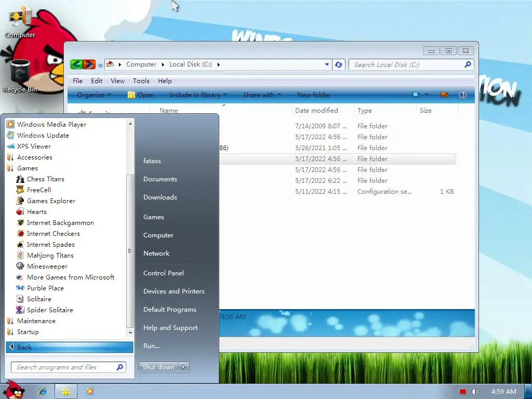Open Media Player from the taskbar
The height and width of the screenshot is (399, 532).
pos(89,392)
